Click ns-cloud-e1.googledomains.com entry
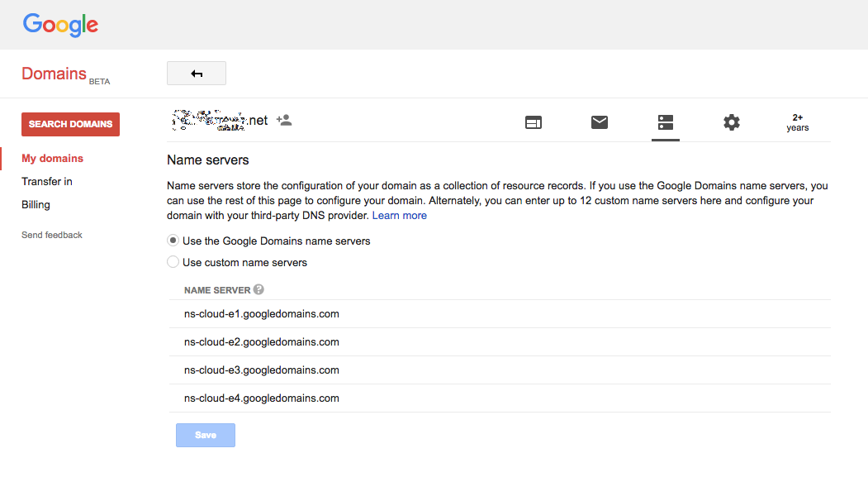Screen dimensions: 868x477 [x=262, y=314]
